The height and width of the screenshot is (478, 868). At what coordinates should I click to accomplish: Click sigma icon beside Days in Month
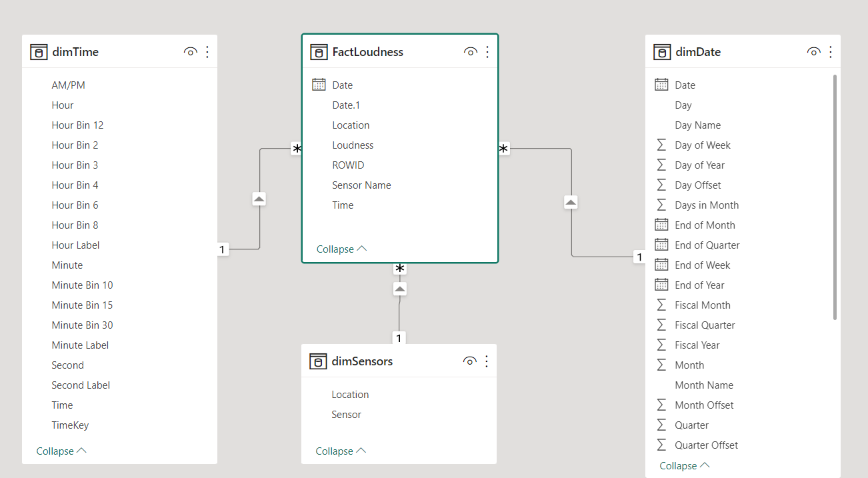661,205
